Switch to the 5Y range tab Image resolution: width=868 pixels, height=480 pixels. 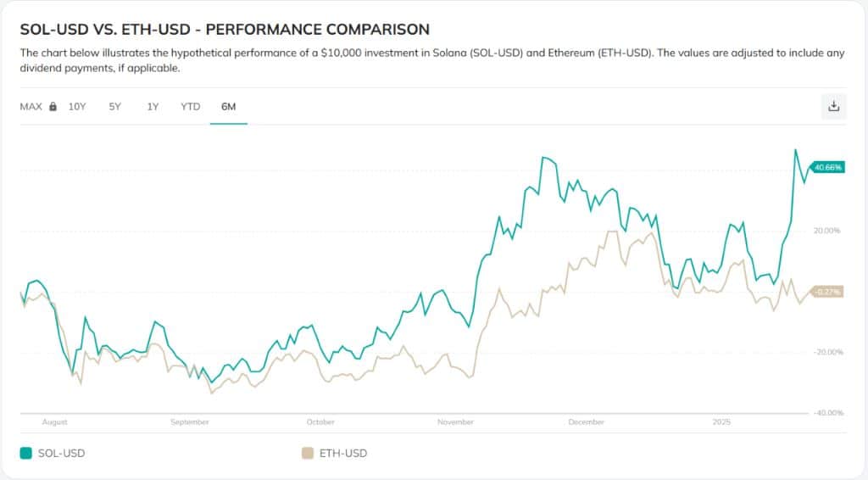point(114,106)
